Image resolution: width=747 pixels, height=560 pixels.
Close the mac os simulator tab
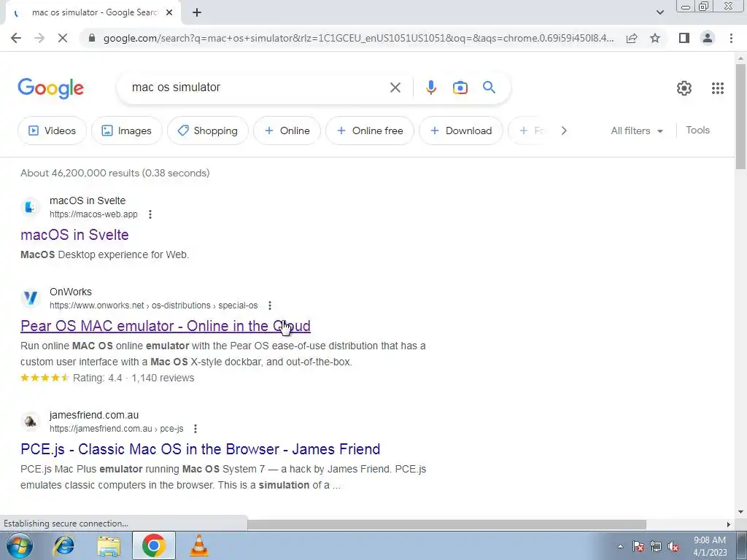pos(169,13)
